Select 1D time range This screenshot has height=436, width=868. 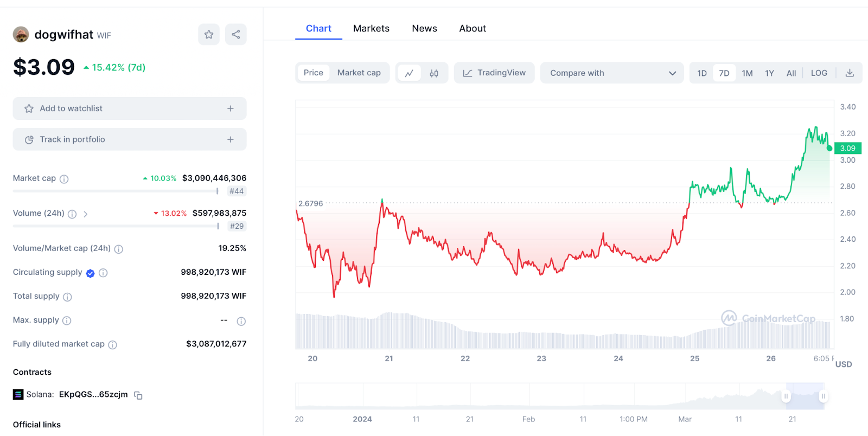pyautogui.click(x=702, y=73)
